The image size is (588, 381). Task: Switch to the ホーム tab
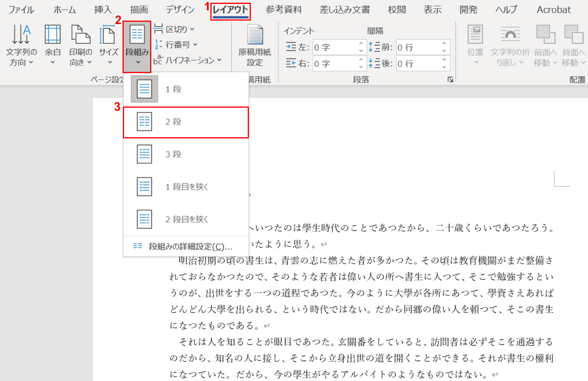65,10
